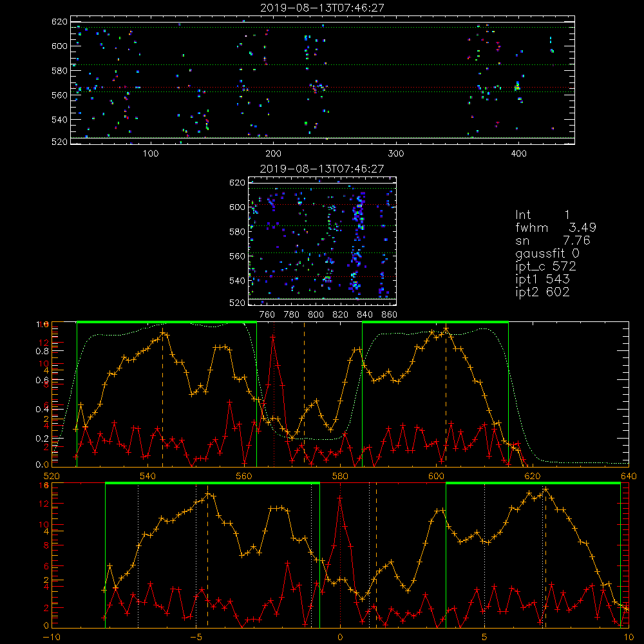This screenshot has width=644, height=644.
Task: Click the '520' y-axis label of top image
Action: [59, 142]
